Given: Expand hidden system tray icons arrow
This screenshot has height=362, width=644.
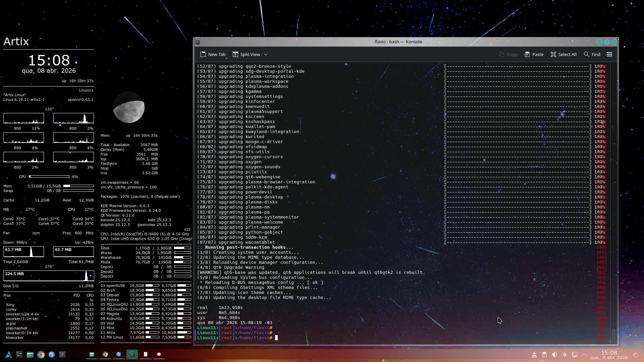Looking at the screenshot, I should [x=584, y=355].
